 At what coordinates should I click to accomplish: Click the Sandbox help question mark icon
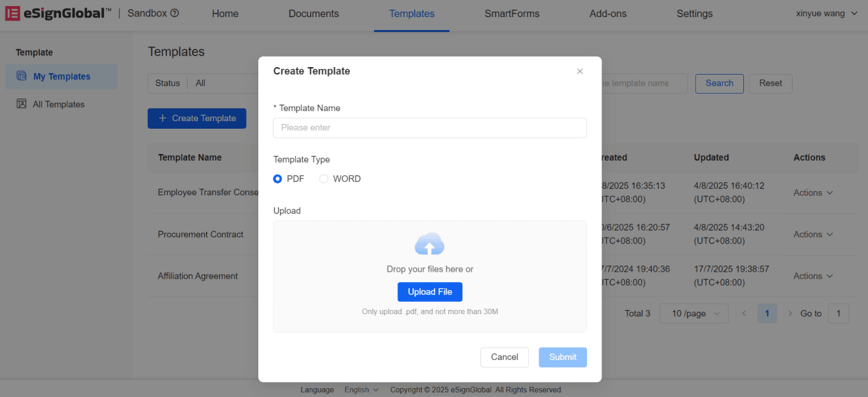tap(175, 13)
